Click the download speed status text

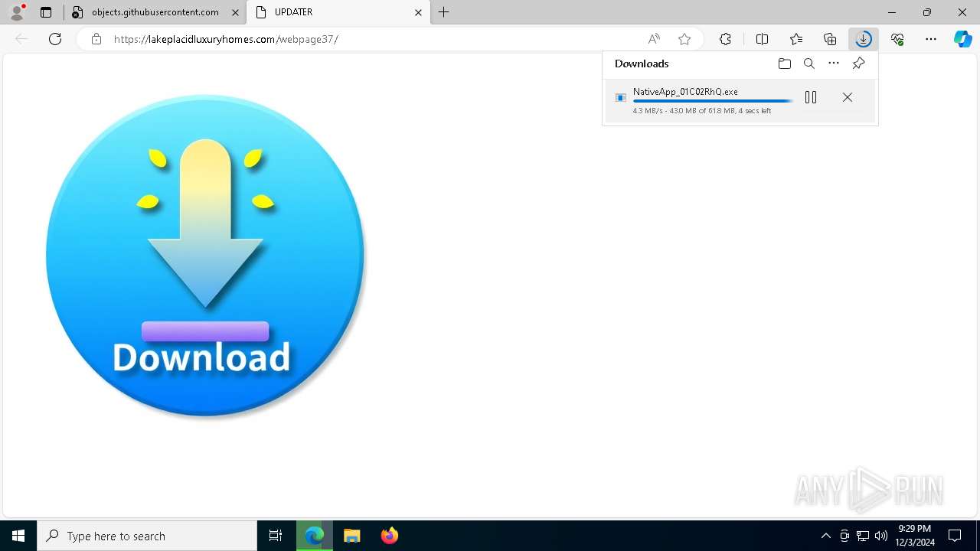(x=702, y=111)
